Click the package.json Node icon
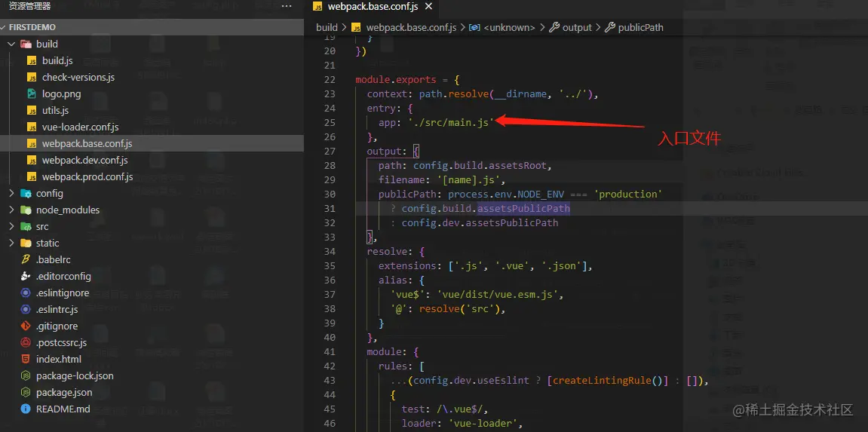Screen dimensions: 868x432 26,392
